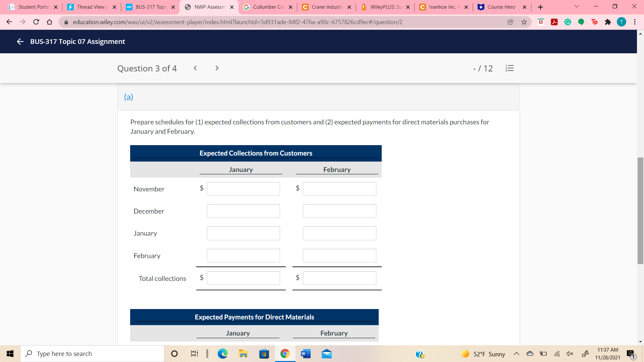Go to the previous question chevron

[195, 68]
